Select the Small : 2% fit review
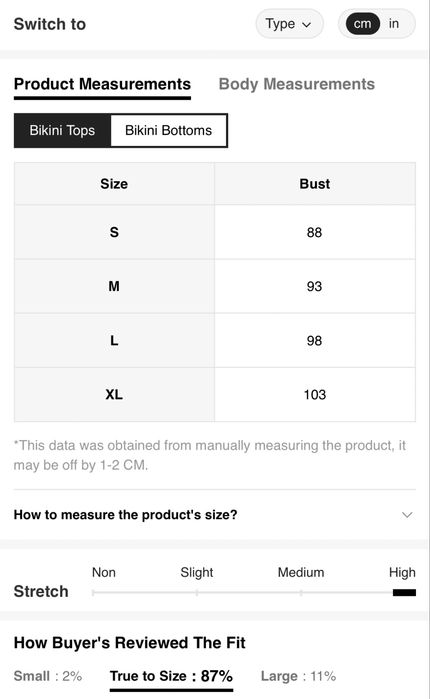This screenshot has width=430, height=699. (48, 676)
